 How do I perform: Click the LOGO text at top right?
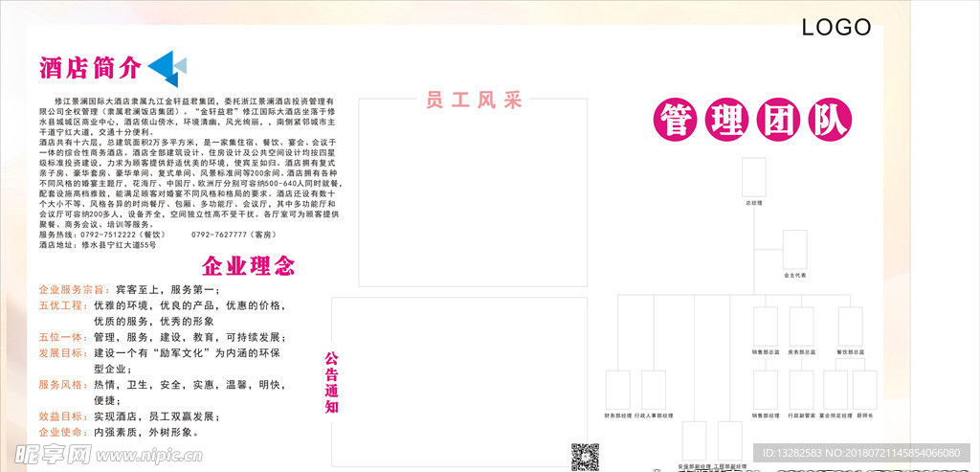[836, 27]
